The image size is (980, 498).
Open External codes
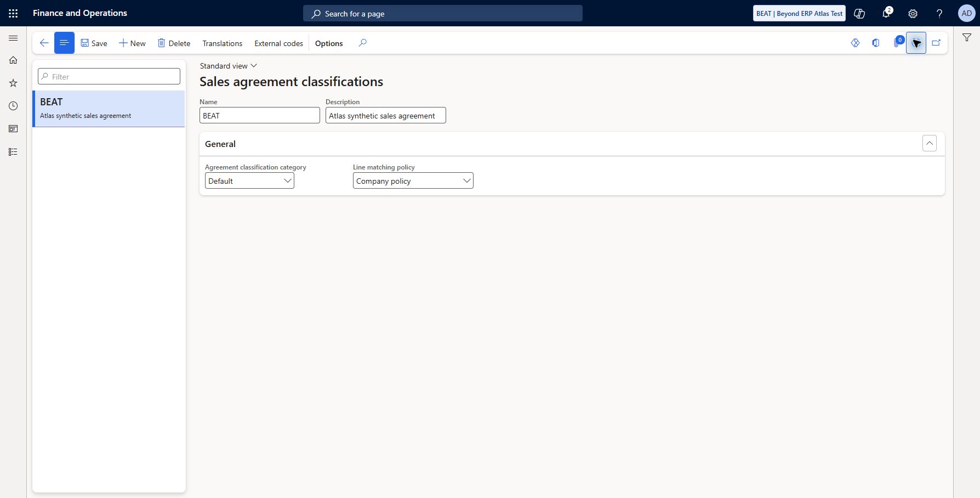tap(278, 43)
